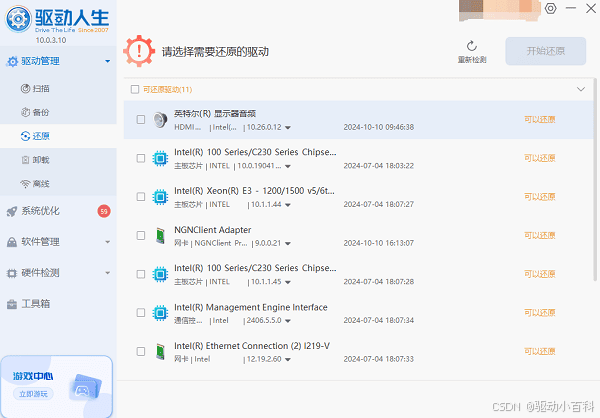
Task: Click the 卸载 uninstall icon
Action: coord(25,160)
